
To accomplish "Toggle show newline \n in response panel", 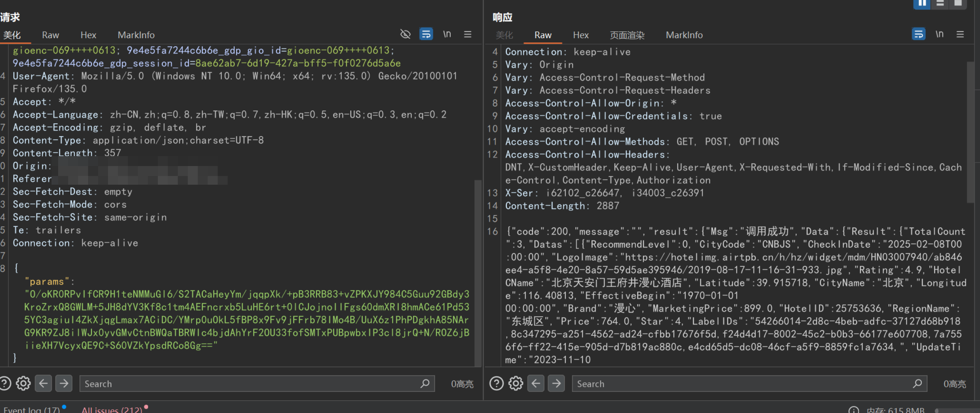I will click(939, 34).
